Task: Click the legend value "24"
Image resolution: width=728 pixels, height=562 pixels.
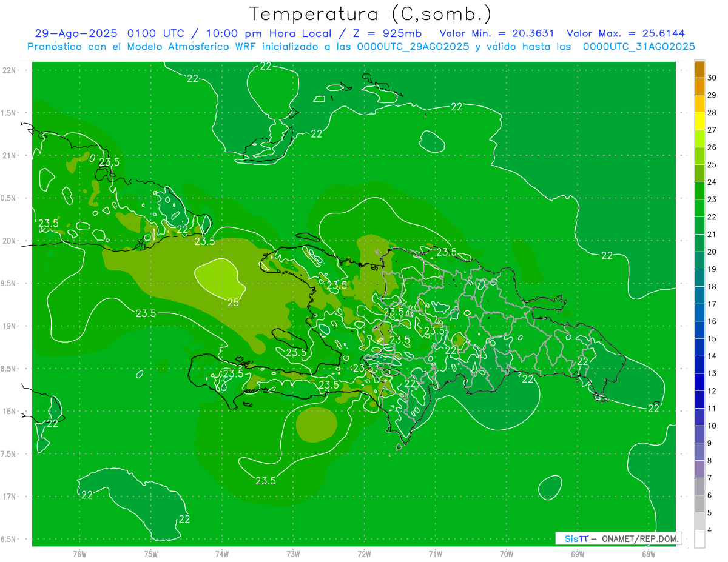Action: 712,182
